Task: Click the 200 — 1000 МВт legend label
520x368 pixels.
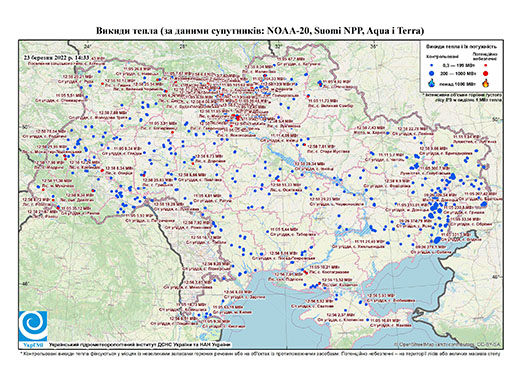Action: pos(458,73)
